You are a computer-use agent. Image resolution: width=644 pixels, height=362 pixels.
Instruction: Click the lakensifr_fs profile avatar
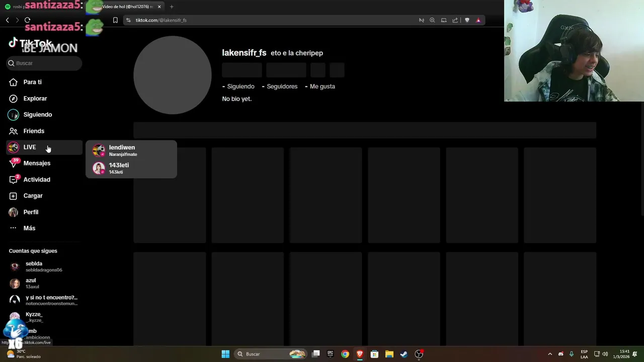[x=173, y=75]
